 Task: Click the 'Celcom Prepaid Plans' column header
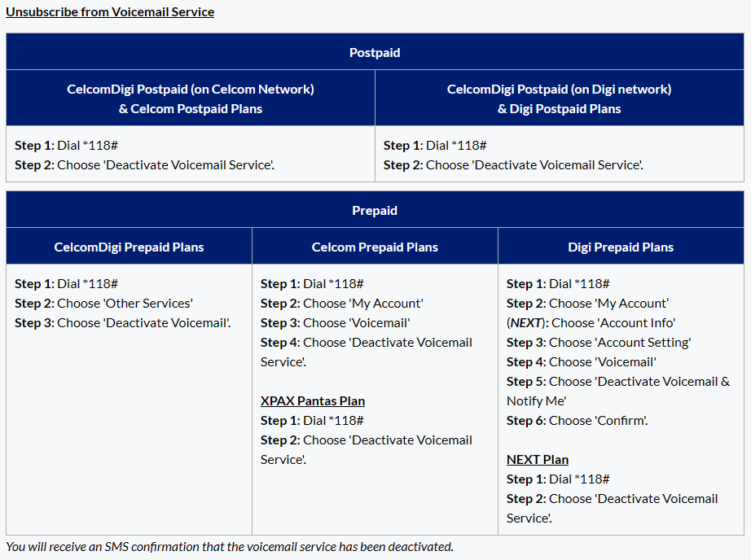pos(375,247)
